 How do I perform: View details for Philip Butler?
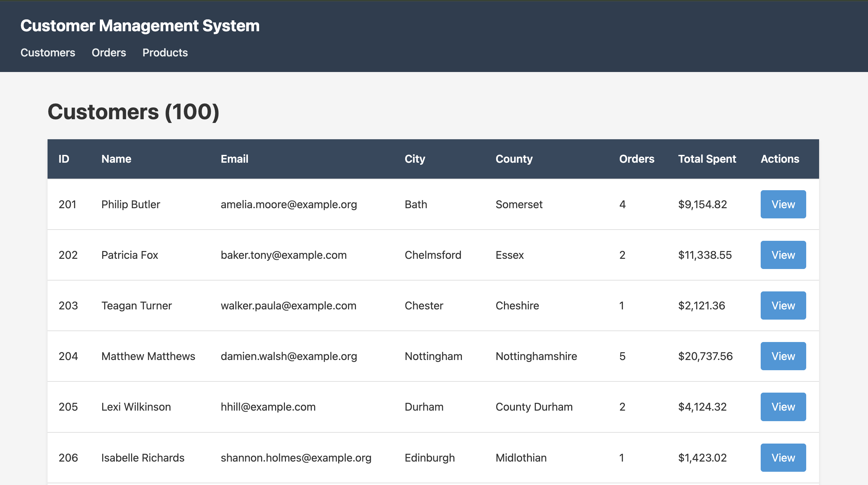pos(783,204)
